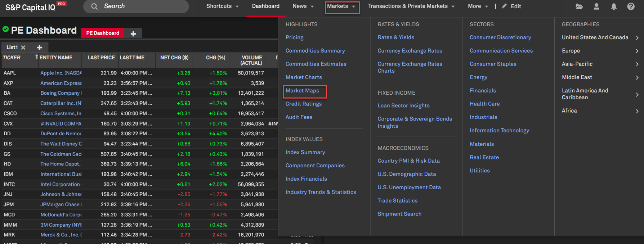The height and width of the screenshot is (244, 644).
Task: Add a new list with plus icon
Action: pos(40,48)
